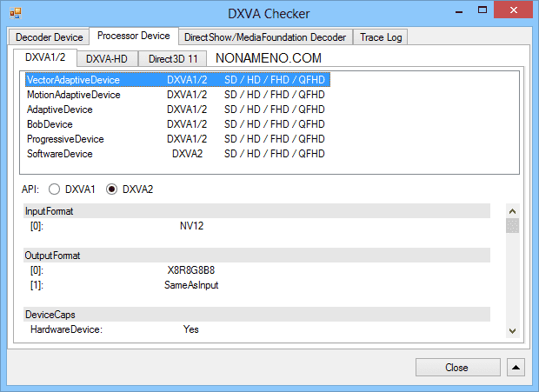Pick BobDevice from the processor list

click(x=50, y=124)
